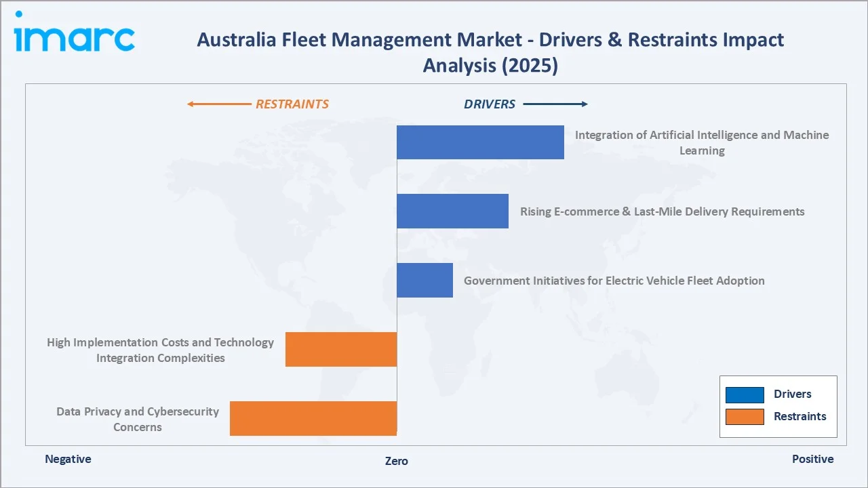Click the 'Restraints' legend label
The image size is (868, 488).
800,417
